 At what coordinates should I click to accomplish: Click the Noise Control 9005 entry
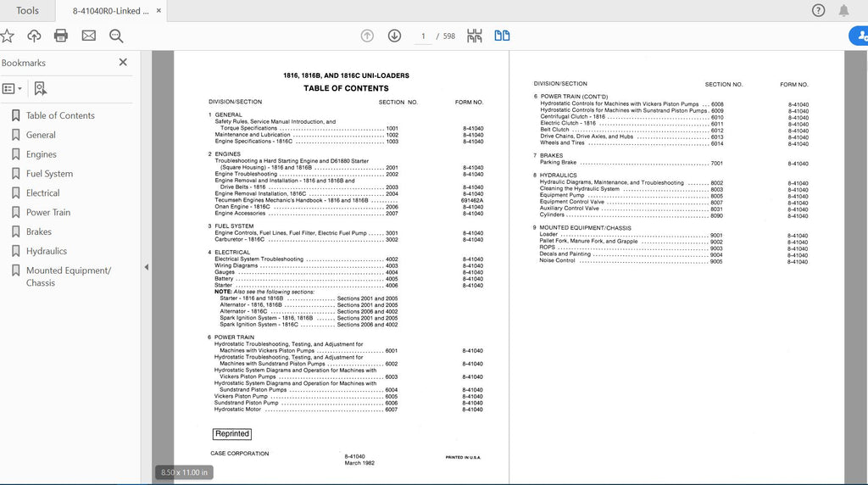point(632,261)
